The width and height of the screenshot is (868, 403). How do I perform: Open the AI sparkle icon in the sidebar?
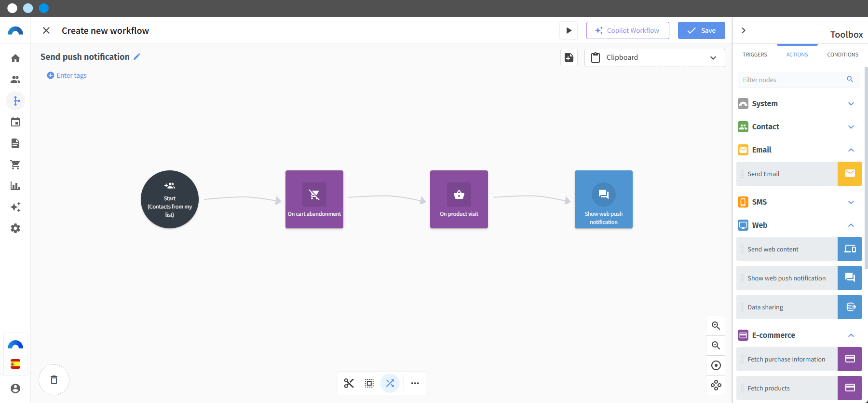pyautogui.click(x=15, y=207)
